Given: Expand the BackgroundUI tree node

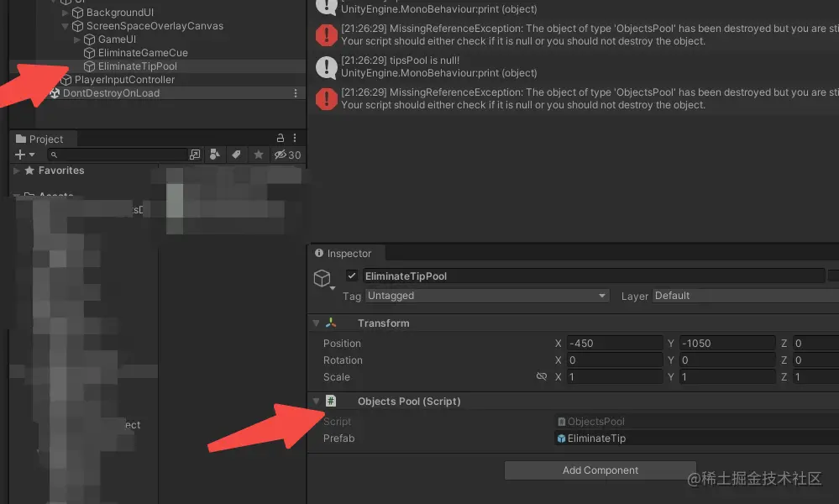Looking at the screenshot, I should pyautogui.click(x=65, y=13).
